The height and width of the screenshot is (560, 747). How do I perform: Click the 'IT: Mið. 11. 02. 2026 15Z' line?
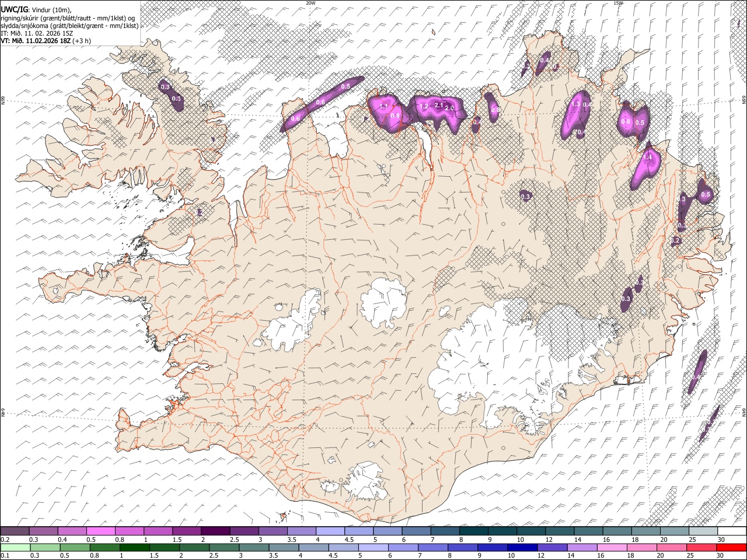[x=37, y=33]
